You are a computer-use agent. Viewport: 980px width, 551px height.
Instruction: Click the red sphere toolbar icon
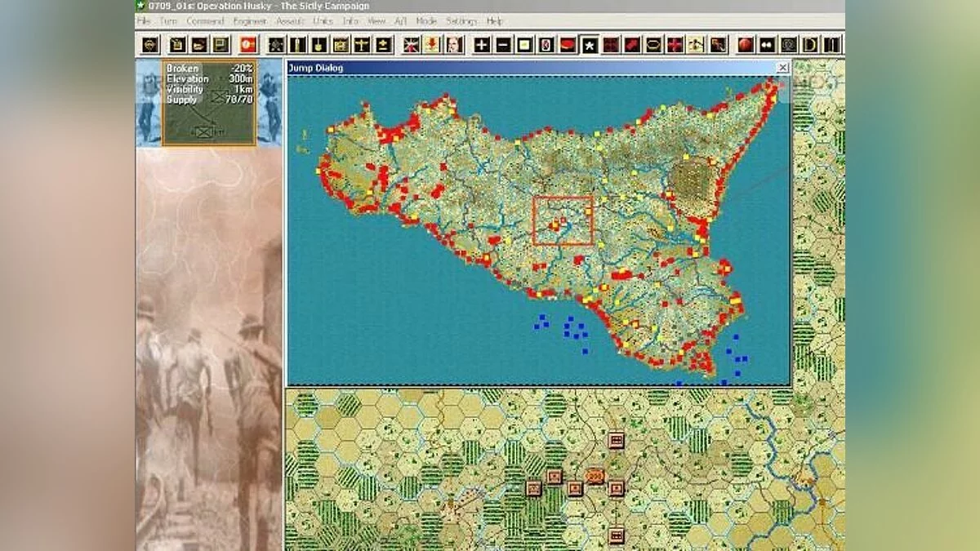[746, 44]
